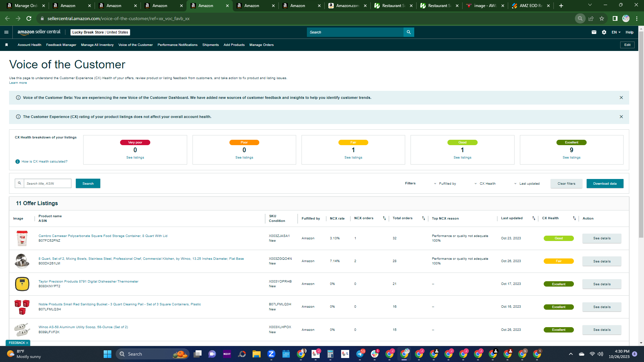Viewport: 644px width, 362px height.
Task: Sort by CX Health column arrows
Action: tap(574, 218)
